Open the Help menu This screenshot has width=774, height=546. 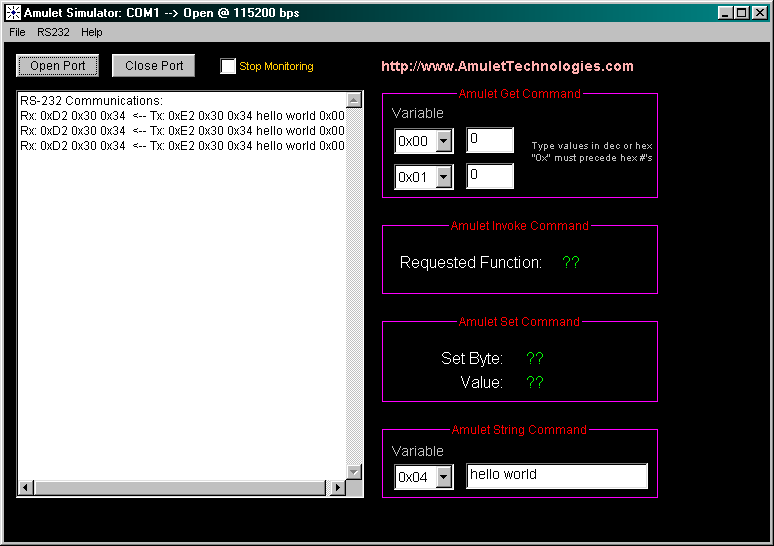pyautogui.click(x=92, y=32)
